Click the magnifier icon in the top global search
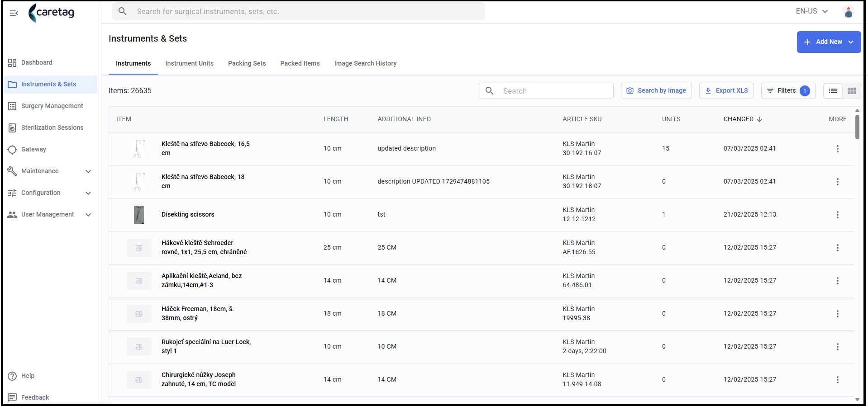This screenshot has width=868, height=406. 123,11
